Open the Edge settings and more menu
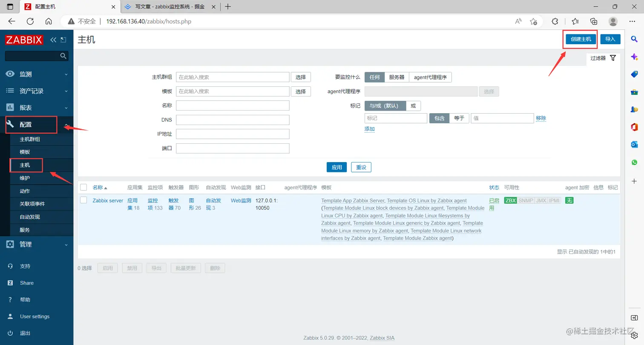The height and width of the screenshot is (345, 644). (632, 21)
